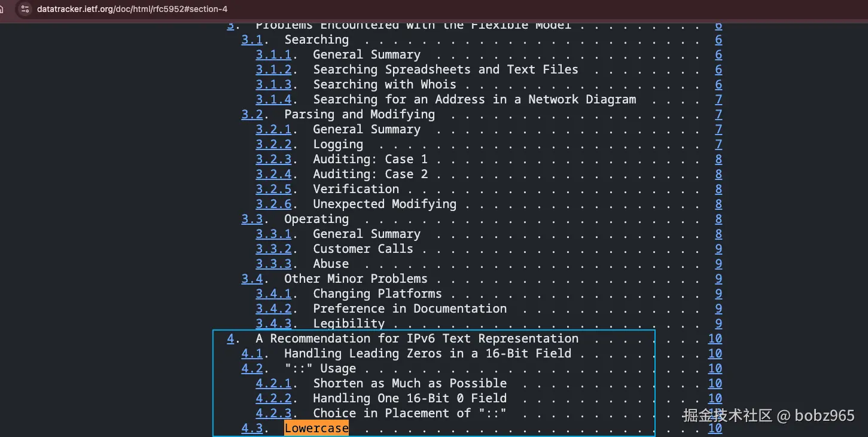
Task: Follow link 3.2.4 for Auditing Case 2
Action: tap(273, 175)
